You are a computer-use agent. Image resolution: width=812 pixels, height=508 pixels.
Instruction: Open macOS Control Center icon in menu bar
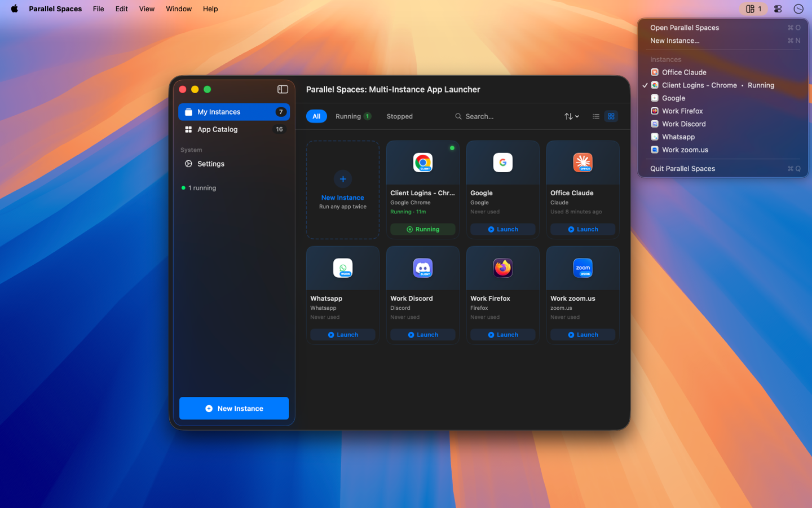[778, 8]
